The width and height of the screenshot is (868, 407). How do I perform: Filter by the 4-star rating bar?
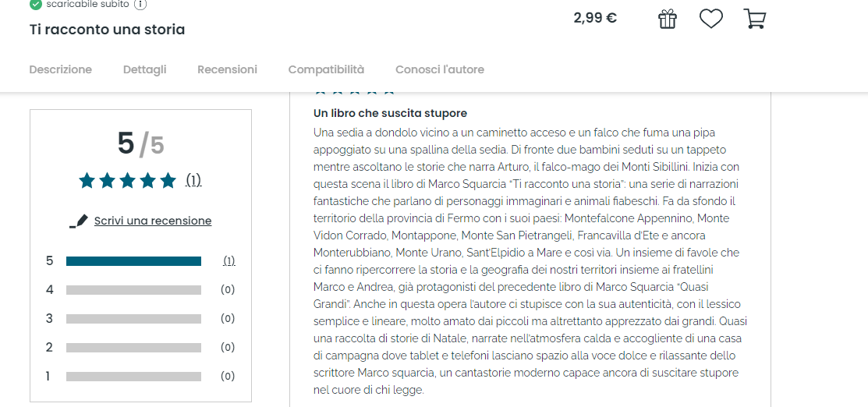point(133,290)
